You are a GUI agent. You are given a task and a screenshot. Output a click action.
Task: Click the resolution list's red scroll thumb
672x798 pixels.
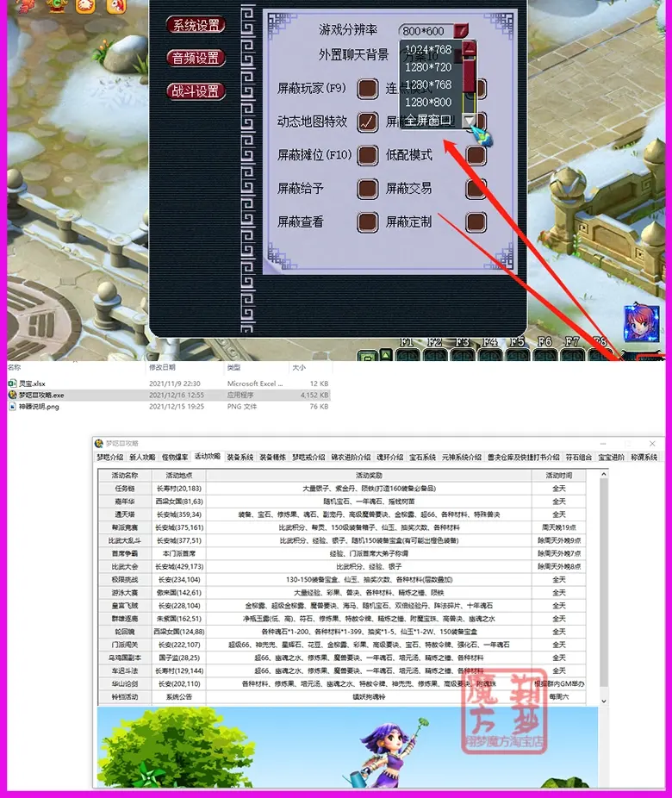click(469, 74)
